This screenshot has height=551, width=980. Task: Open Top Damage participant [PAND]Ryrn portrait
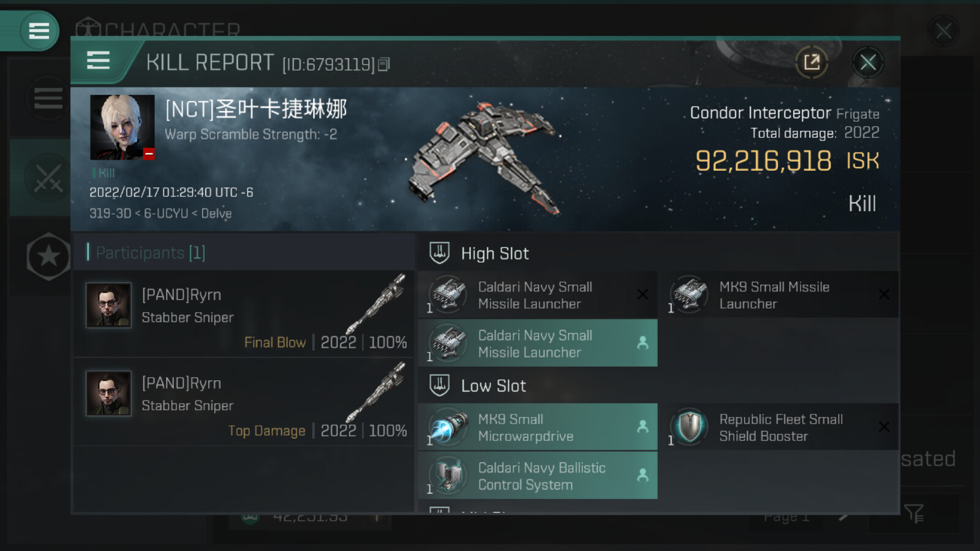pyautogui.click(x=108, y=393)
